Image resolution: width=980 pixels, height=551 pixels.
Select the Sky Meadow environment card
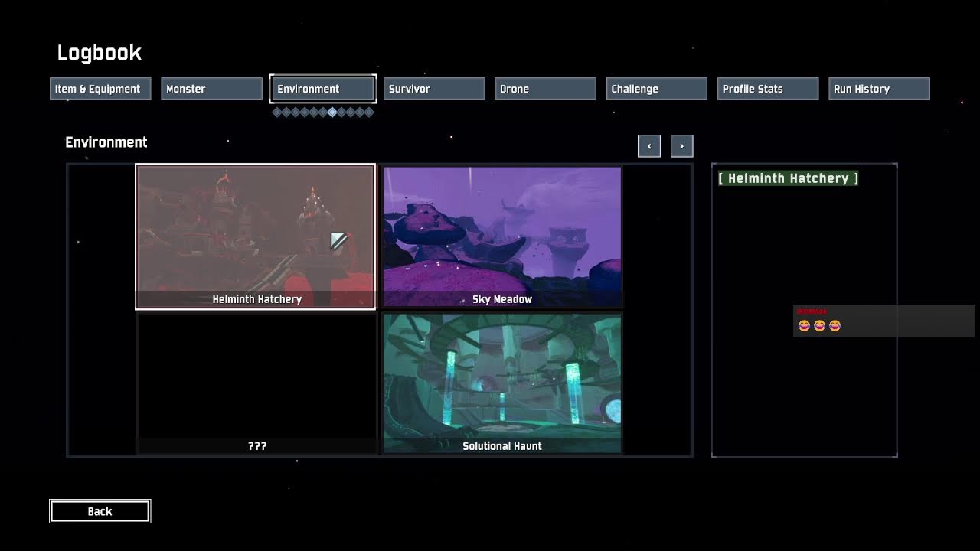[x=502, y=236]
